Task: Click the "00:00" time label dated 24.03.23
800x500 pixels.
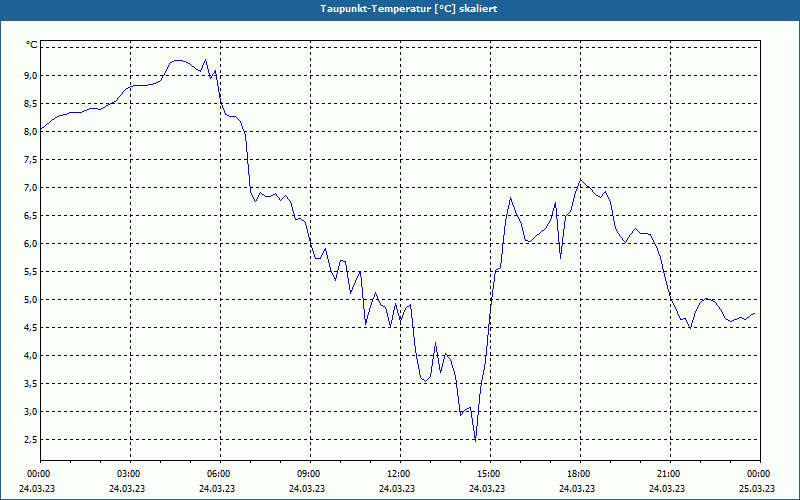Action: click(37, 474)
